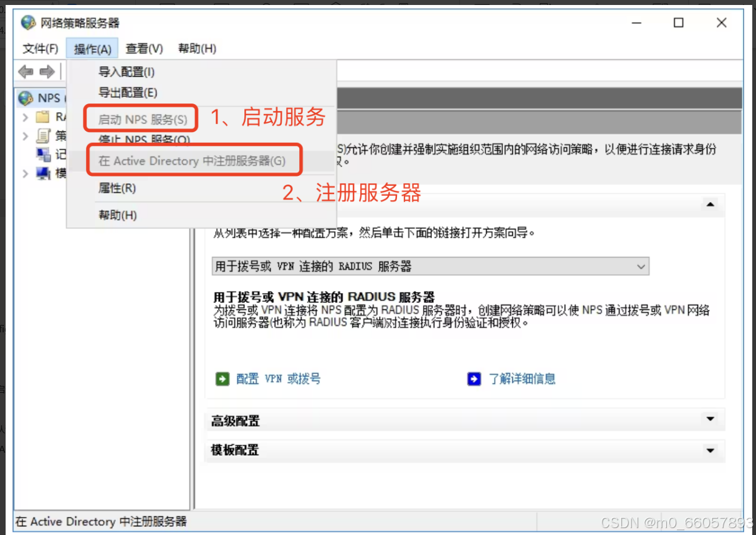Click the 网络策略服务器 title bar globe icon

point(28,23)
